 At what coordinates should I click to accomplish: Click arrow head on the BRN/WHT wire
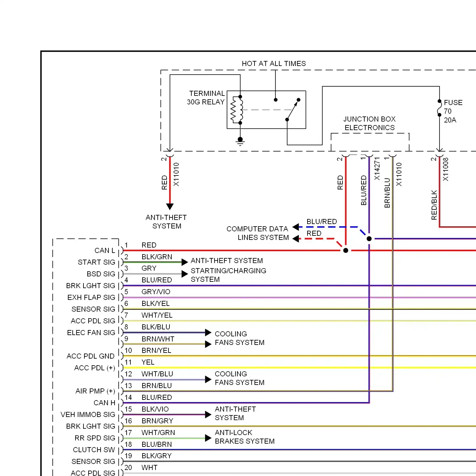click(208, 344)
